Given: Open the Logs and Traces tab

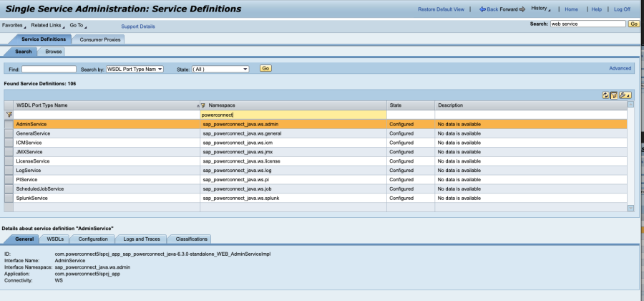Looking at the screenshot, I should (141, 239).
